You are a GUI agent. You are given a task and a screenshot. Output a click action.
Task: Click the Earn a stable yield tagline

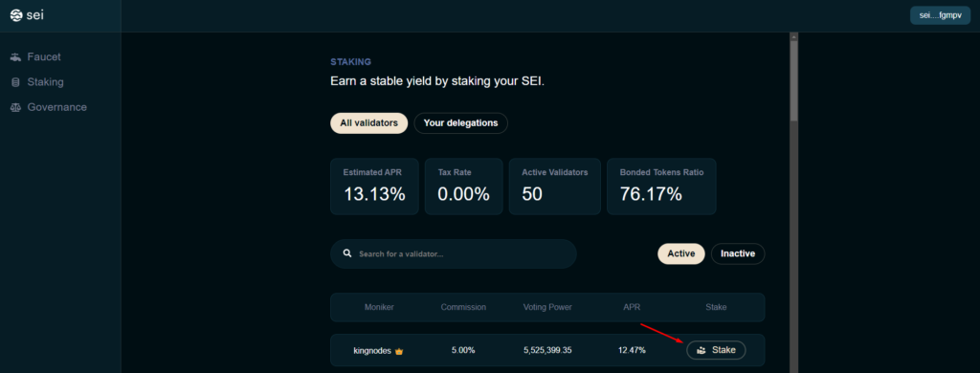pos(437,82)
